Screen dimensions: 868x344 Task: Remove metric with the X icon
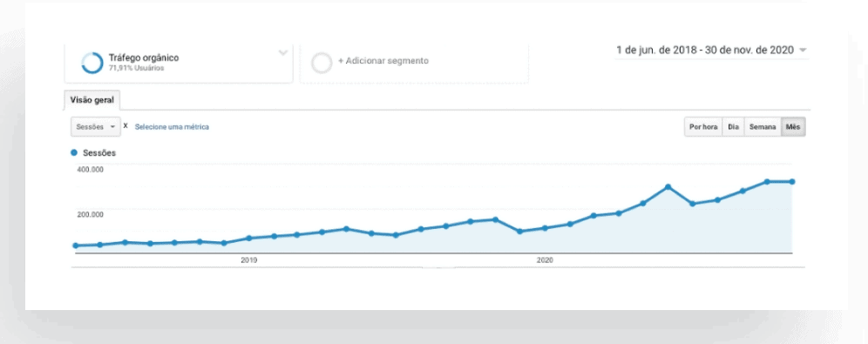coord(125,126)
